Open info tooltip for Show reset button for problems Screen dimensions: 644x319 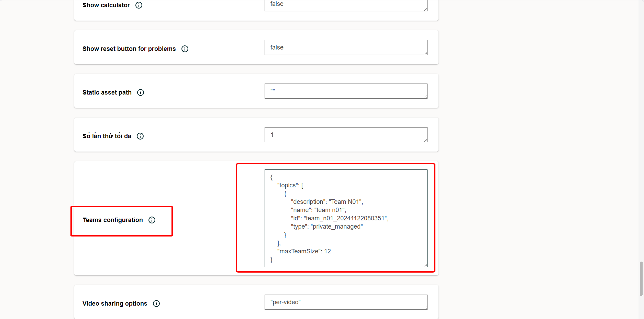click(185, 49)
